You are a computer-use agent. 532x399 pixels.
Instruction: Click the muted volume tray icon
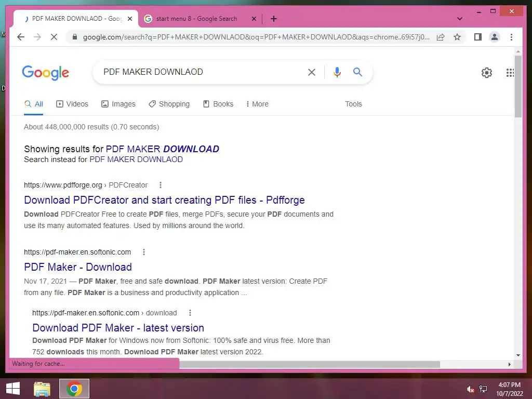[x=470, y=389]
